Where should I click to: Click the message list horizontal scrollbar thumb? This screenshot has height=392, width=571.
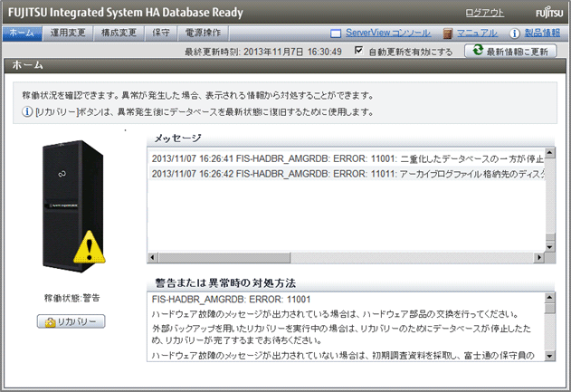tap(224, 258)
